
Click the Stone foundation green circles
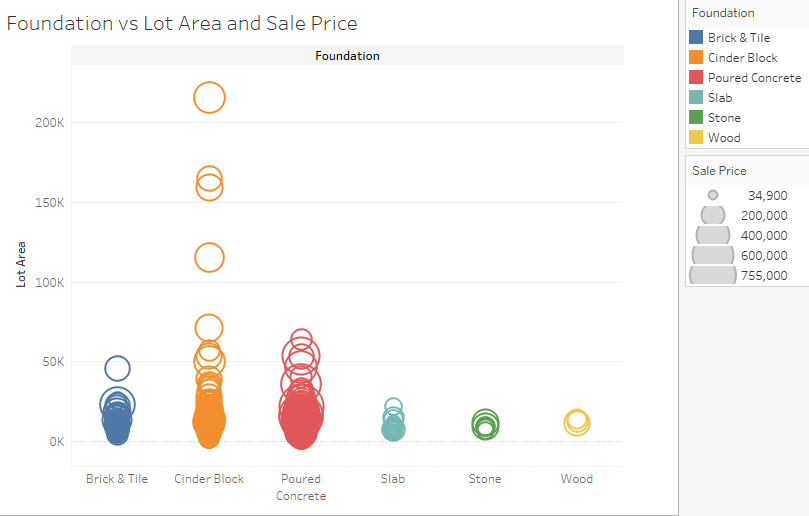point(485,425)
